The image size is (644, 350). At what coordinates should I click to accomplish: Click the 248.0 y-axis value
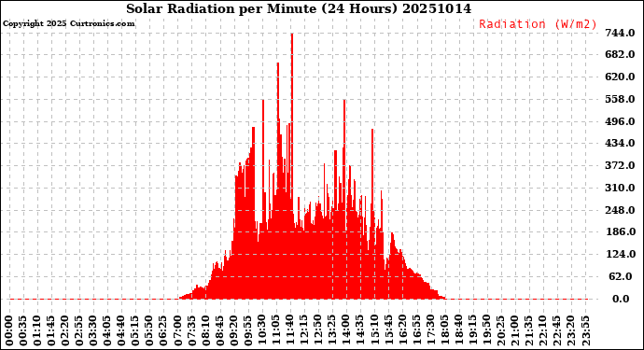(x=621, y=210)
